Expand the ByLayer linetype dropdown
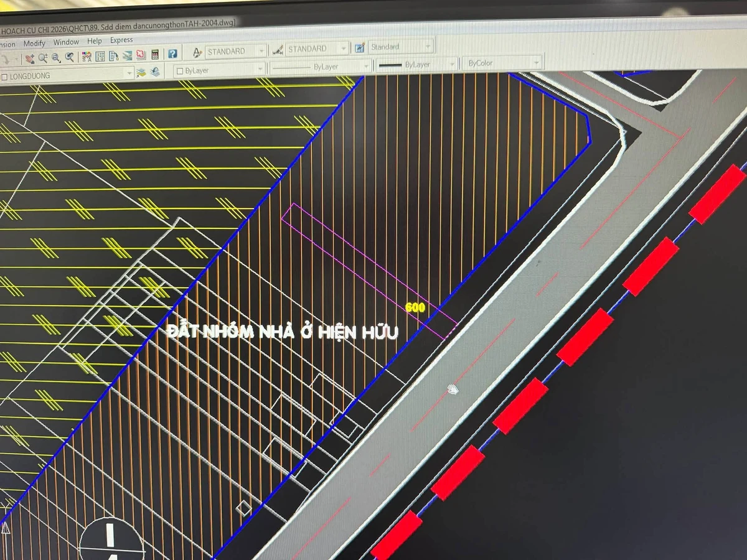 coord(320,67)
